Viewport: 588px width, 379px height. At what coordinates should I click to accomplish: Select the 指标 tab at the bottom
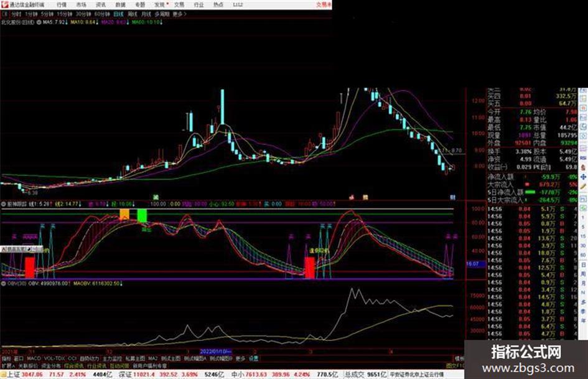pos(6,358)
